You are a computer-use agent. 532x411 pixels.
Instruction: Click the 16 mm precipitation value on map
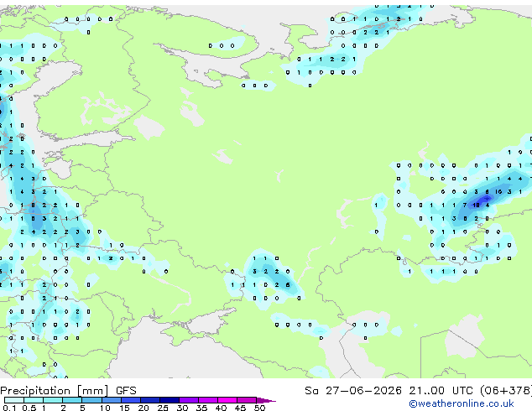(x=498, y=192)
